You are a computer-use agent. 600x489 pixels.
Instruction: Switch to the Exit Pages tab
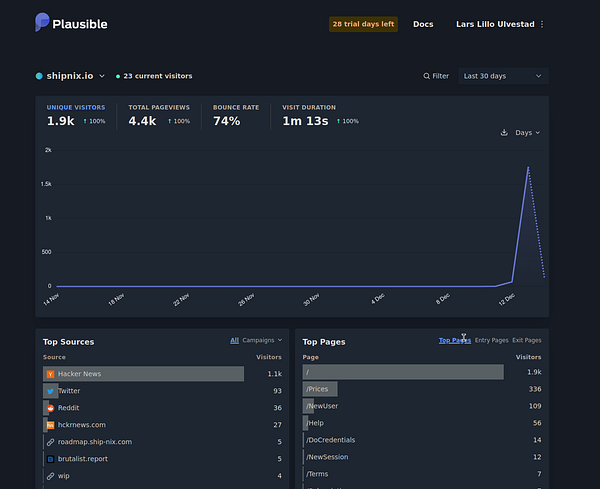pyautogui.click(x=527, y=340)
